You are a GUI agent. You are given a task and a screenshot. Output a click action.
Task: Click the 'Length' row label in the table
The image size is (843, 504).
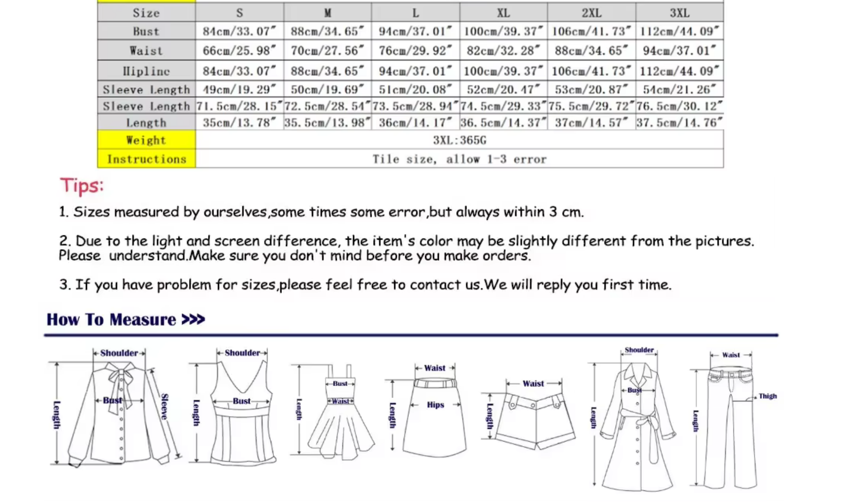coord(146,123)
